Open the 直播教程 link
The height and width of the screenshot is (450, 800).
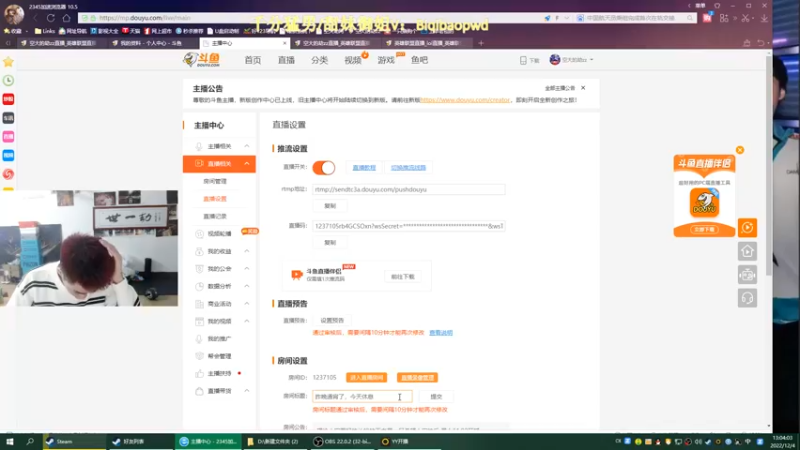[364, 167]
